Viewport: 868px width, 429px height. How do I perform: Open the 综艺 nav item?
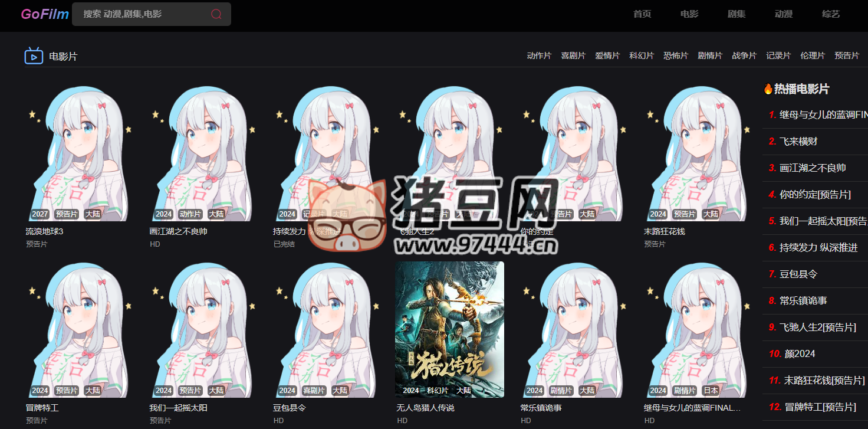831,14
